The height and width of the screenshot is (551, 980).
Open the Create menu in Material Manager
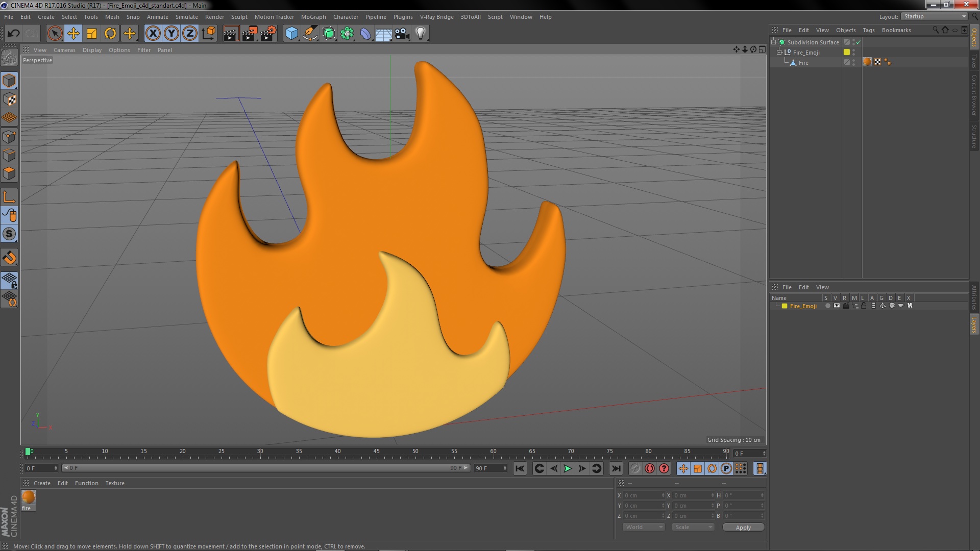(x=42, y=483)
